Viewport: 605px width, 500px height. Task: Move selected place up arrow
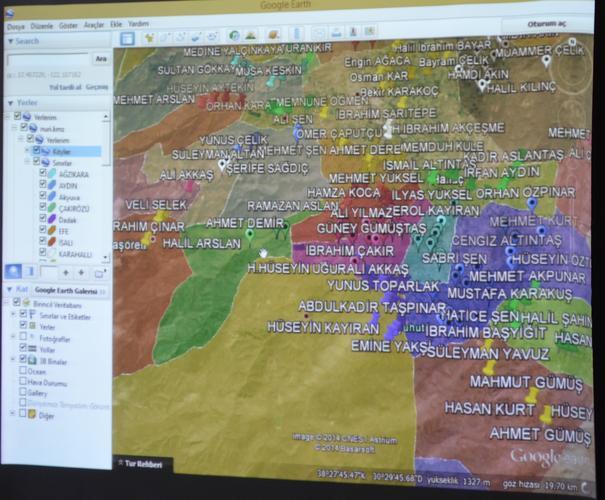click(x=66, y=273)
